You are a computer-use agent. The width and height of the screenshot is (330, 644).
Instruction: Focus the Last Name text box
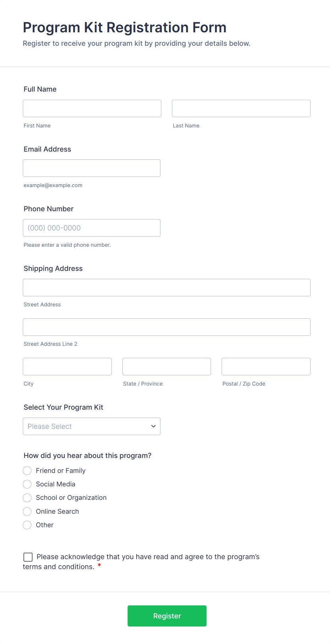(x=241, y=108)
